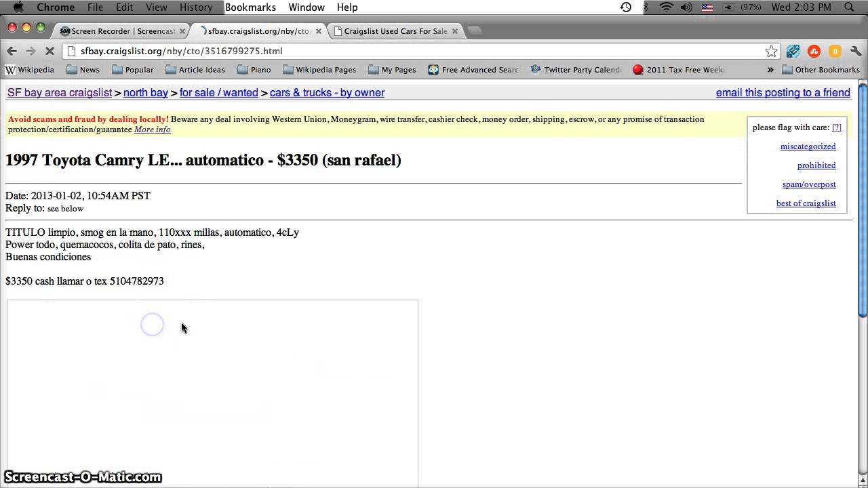Viewport: 868px width, 488px height.
Task: Open the Help menu
Action: pos(347,7)
